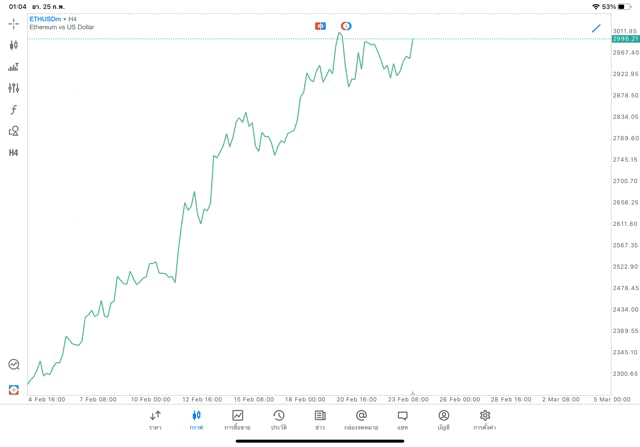The width and height of the screenshot is (640, 447).
Task: Switch to the ราคา quotes tab
Action: [x=155, y=420]
